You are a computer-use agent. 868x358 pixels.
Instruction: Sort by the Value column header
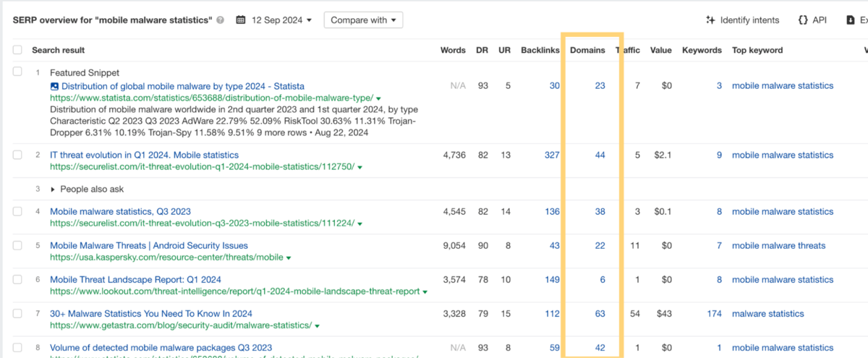pos(661,50)
